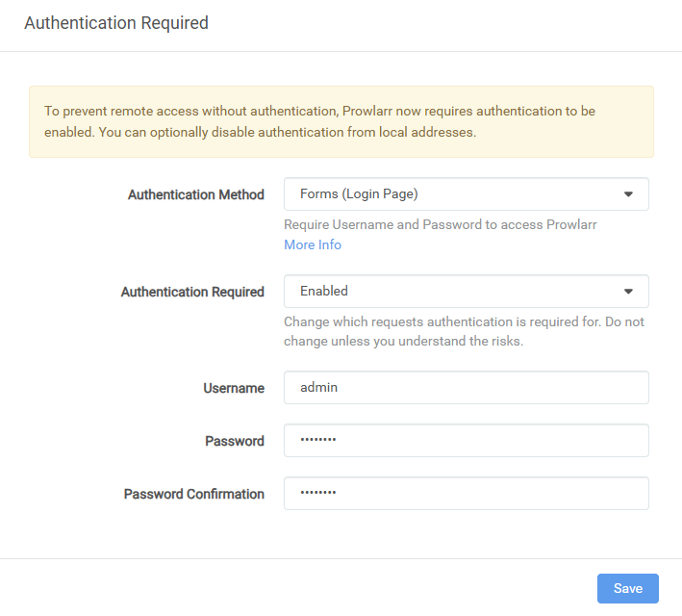
Task: Click the caret arrow beside Enabled
Action: pos(628,291)
